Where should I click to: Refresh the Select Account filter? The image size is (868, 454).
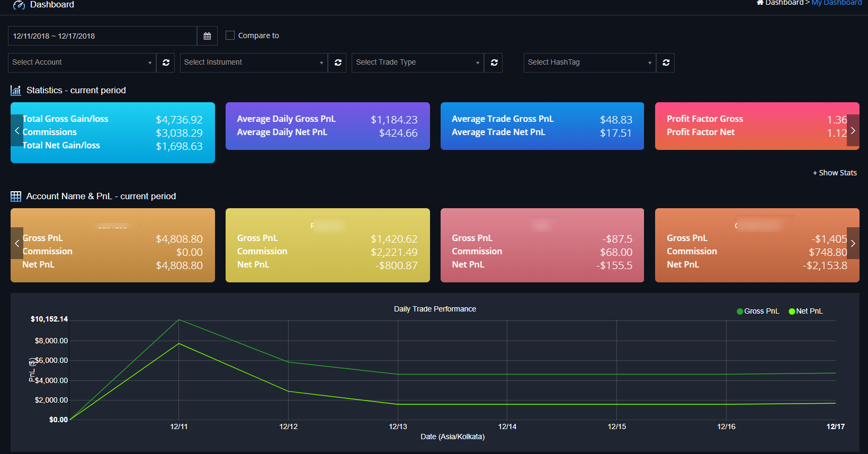pyautogui.click(x=166, y=63)
